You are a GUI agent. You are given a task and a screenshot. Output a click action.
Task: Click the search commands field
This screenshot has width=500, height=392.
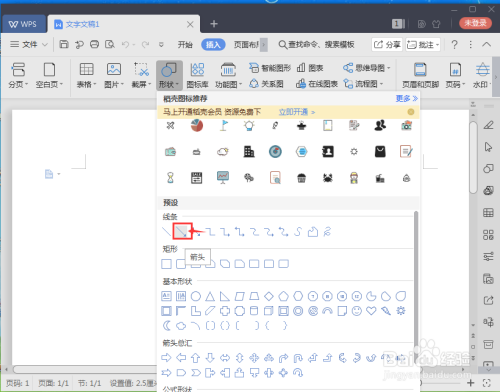pyautogui.click(x=316, y=44)
